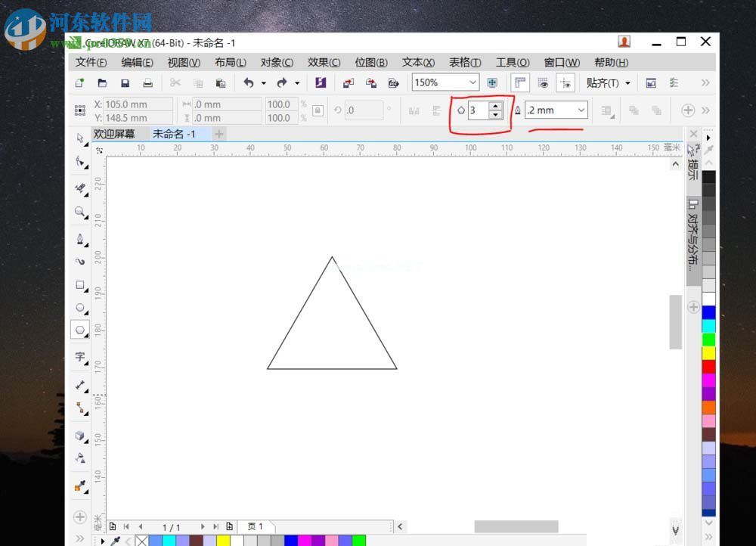
Task: Toggle the guidelines display button
Action: 565,83
